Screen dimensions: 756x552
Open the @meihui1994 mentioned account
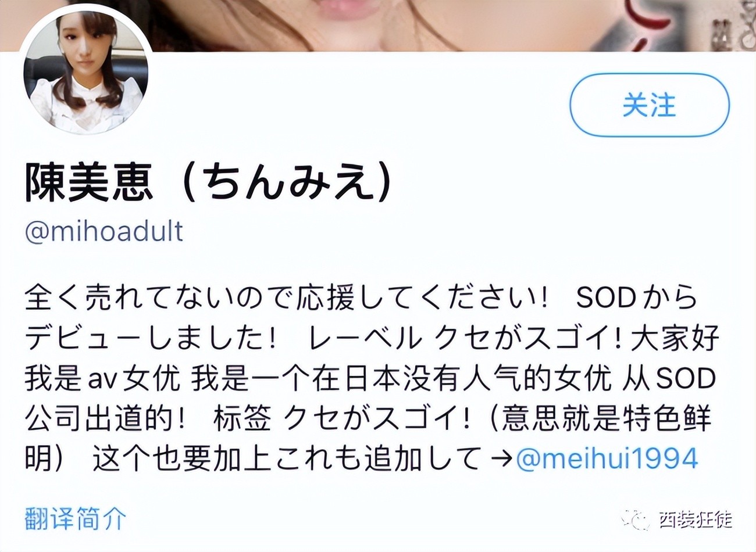[607, 458]
